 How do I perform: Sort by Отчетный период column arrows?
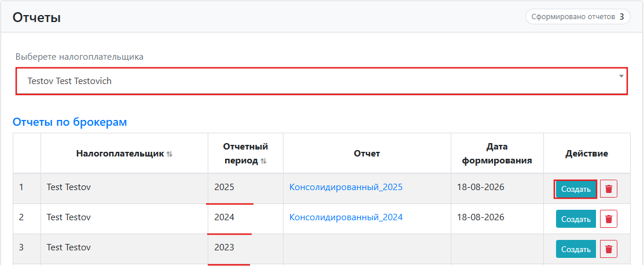pos(264,161)
